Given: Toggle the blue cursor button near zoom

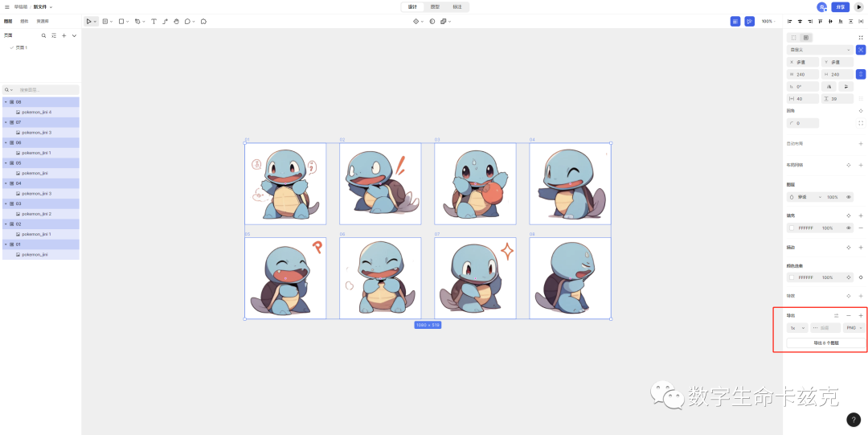Looking at the screenshot, I should click(749, 22).
